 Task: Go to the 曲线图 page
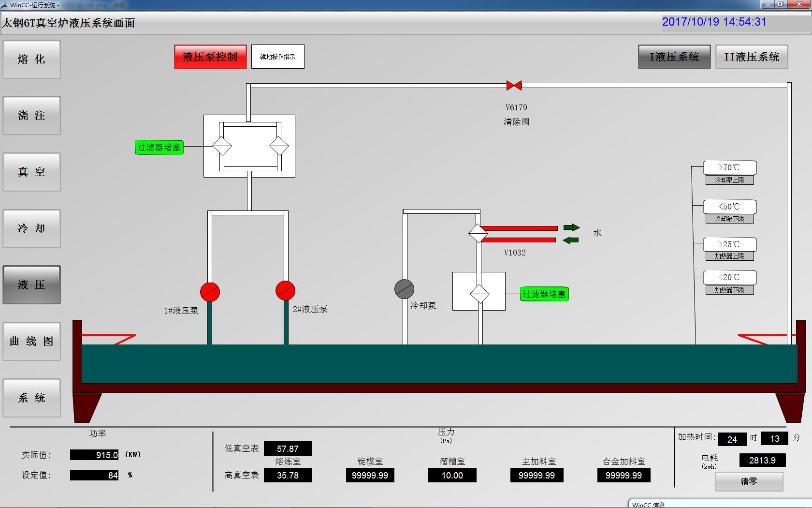(x=32, y=342)
